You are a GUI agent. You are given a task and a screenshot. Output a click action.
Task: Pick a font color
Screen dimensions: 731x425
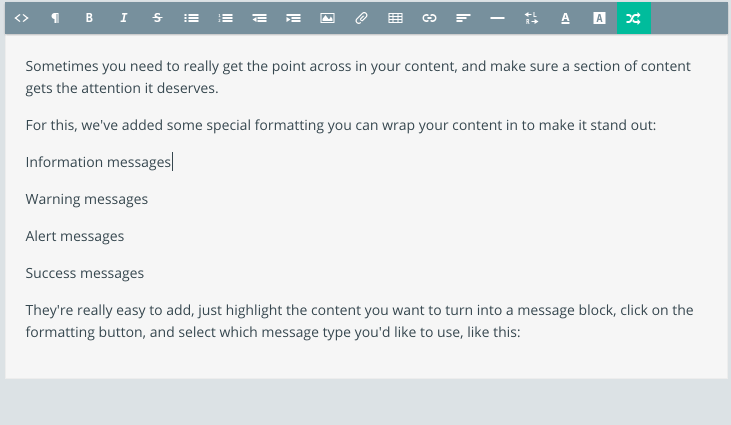tap(565, 18)
